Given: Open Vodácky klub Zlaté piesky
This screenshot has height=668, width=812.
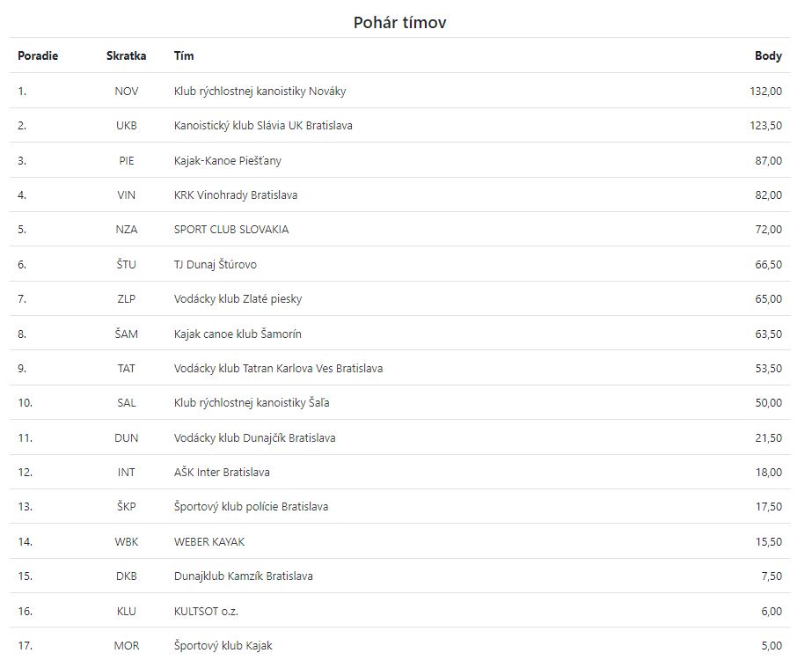Looking at the screenshot, I should 238,299.
